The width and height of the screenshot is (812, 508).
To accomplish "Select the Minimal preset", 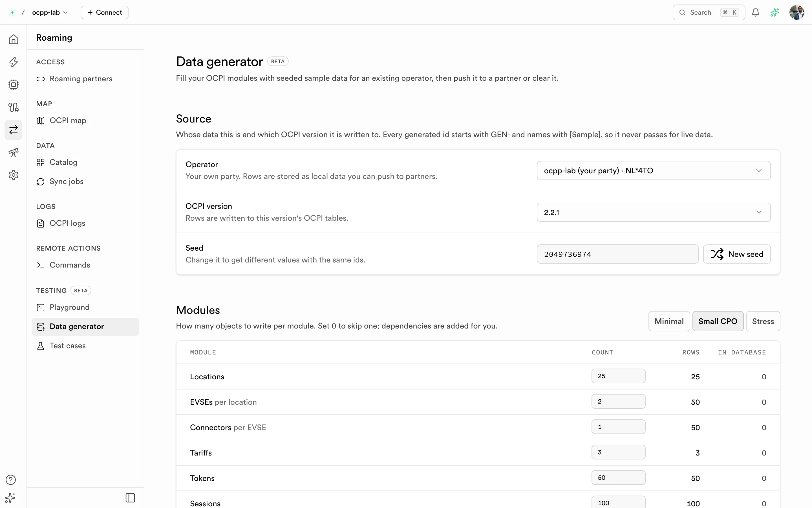I will click(669, 321).
